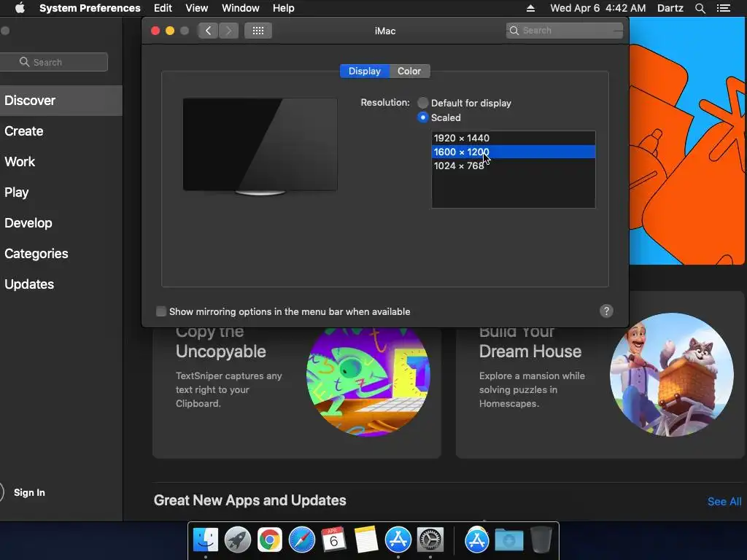Viewport: 747px width, 560px height.
Task: Select Discover in App Store sidebar
Action: click(x=61, y=101)
